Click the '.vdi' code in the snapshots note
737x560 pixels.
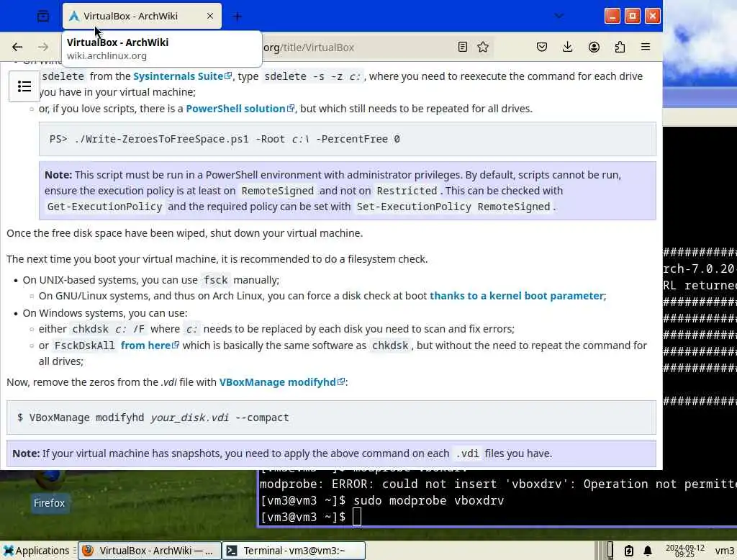467,453
